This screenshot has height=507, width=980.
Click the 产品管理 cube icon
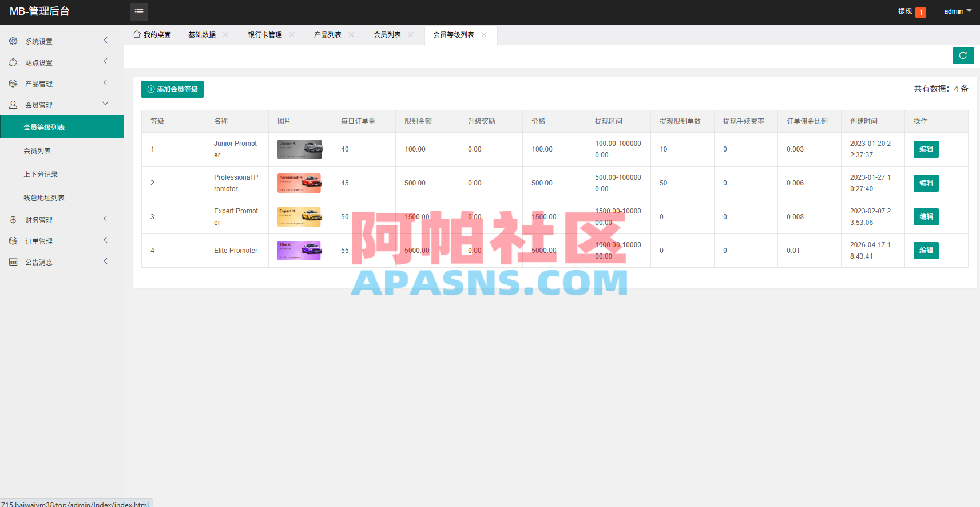click(13, 84)
